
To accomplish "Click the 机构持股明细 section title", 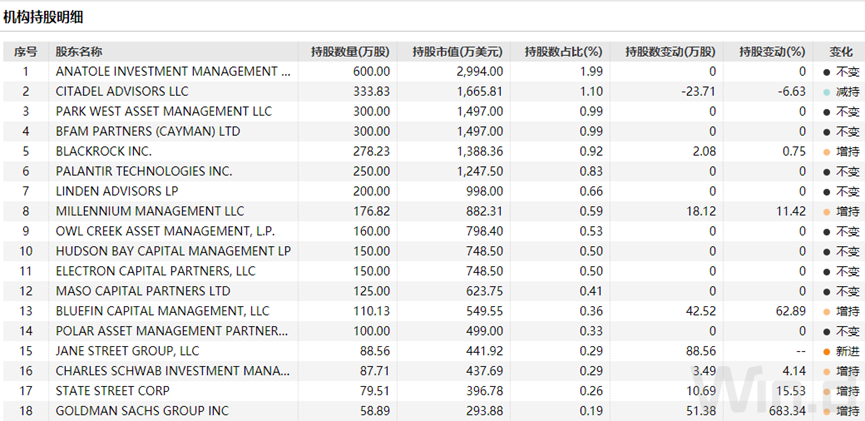I will [x=43, y=18].
